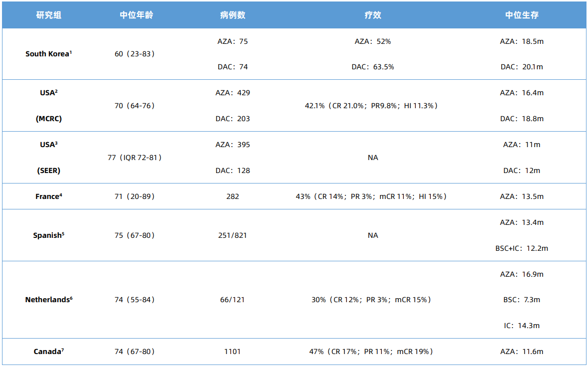Viewport: 588px width, 367px height.
Task: Click the USA (MCRC) study cell
Action: [49, 106]
